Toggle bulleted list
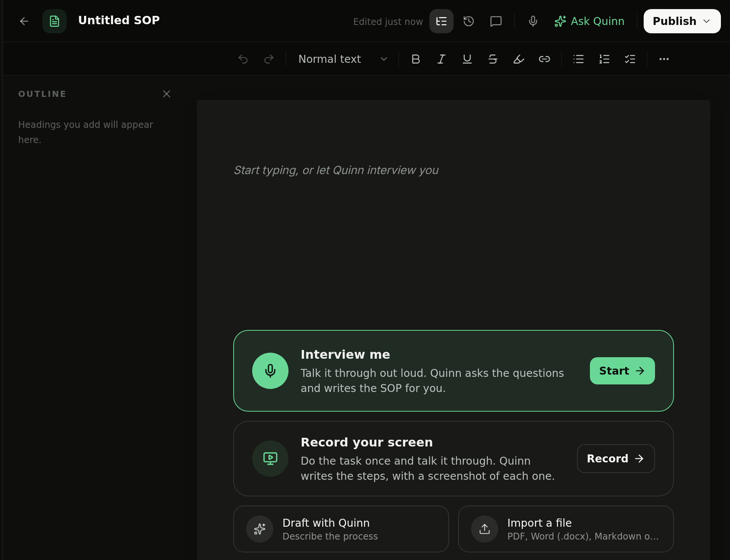 (579, 59)
